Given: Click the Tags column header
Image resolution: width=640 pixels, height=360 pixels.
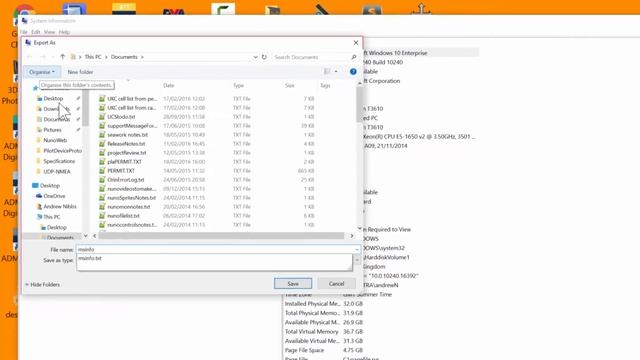Looking at the screenshot, I should (x=325, y=85).
